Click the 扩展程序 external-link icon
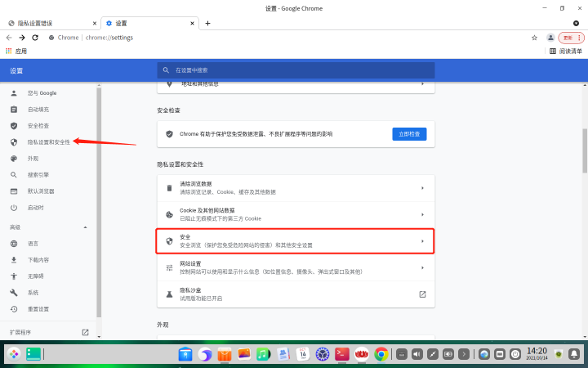The height and width of the screenshot is (368, 588). (85, 332)
